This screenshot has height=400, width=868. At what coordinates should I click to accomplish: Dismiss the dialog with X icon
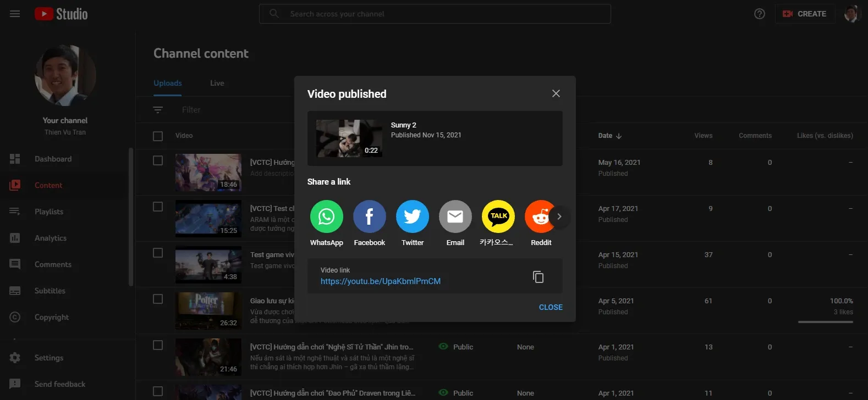point(556,93)
